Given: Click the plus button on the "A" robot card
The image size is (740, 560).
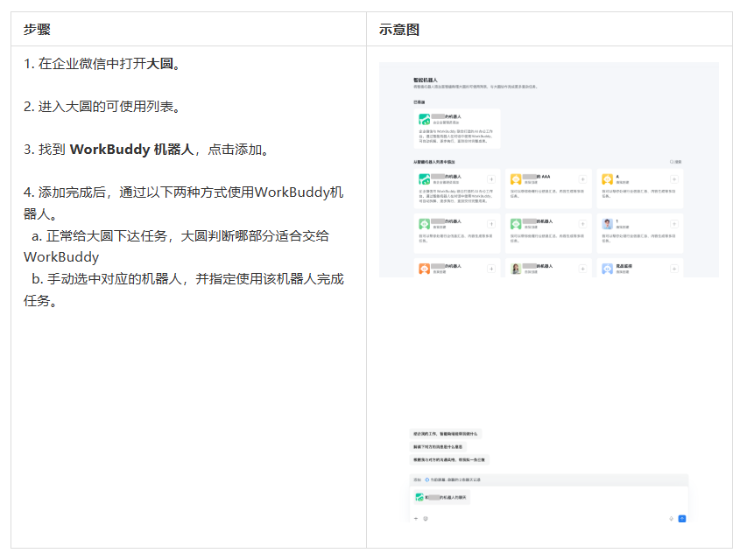Looking at the screenshot, I should tap(674, 179).
